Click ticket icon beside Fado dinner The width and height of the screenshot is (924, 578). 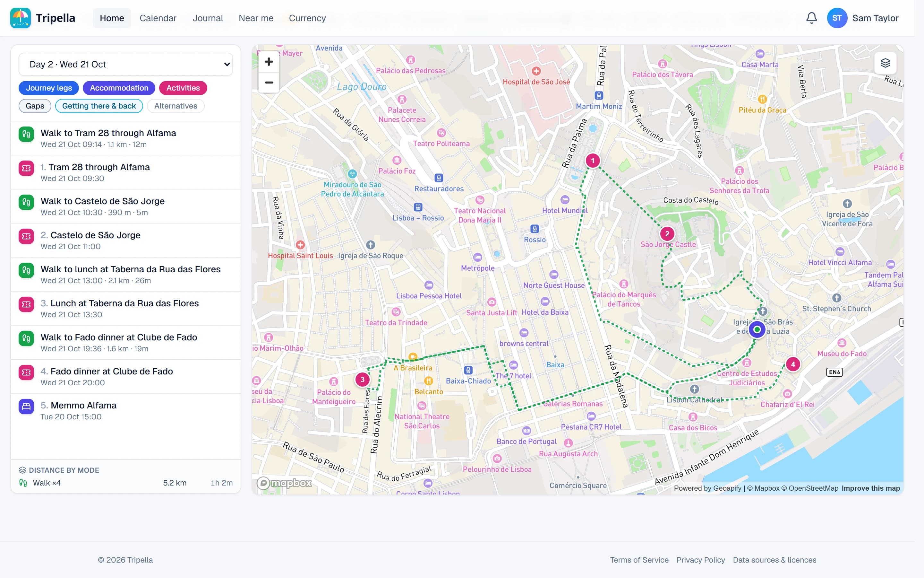(x=26, y=372)
